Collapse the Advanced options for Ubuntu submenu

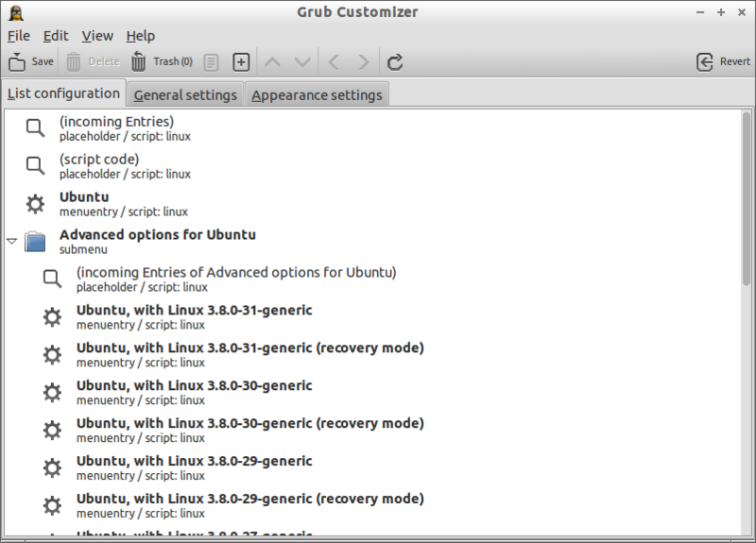pyautogui.click(x=12, y=241)
